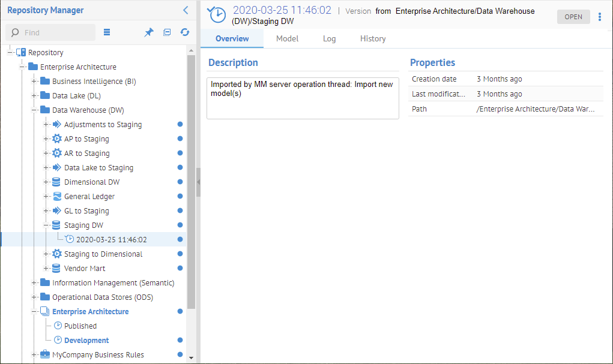Screen dimensions: 613x364
Task: Click the version clock icon in header
Action: 217,16
